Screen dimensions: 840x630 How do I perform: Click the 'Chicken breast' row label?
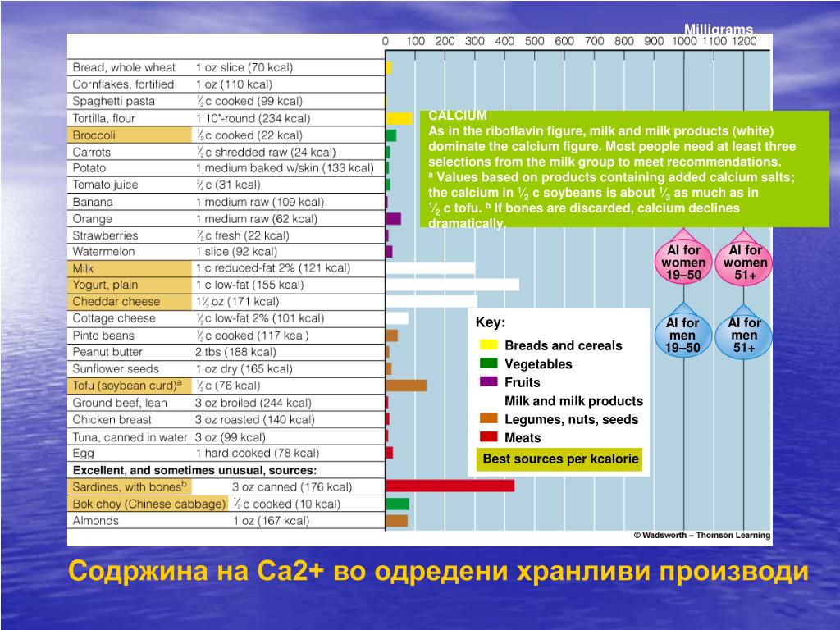coord(112,419)
